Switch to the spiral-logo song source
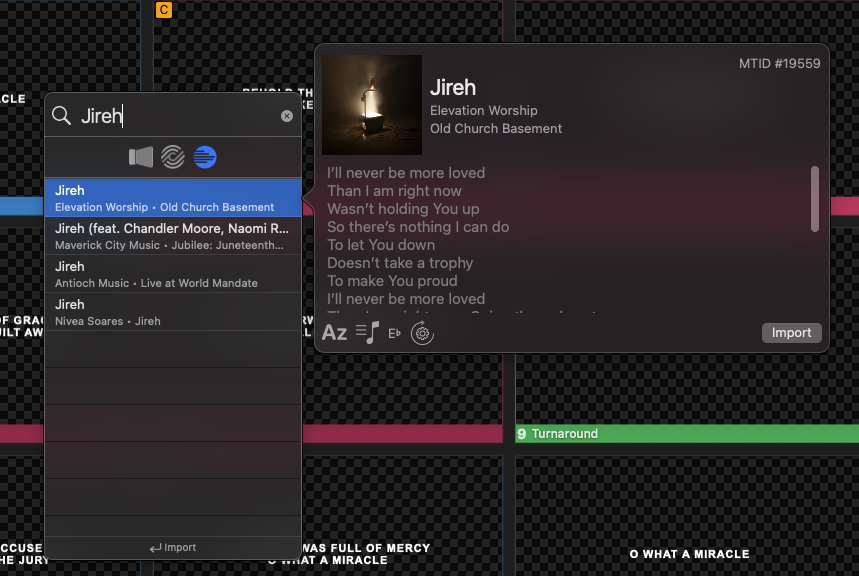859x576 pixels. [x=173, y=157]
